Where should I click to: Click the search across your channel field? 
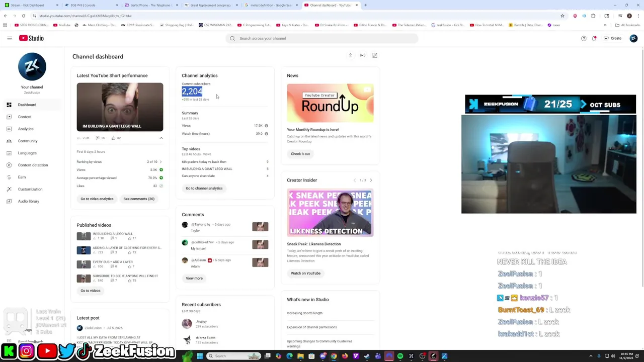point(322,38)
